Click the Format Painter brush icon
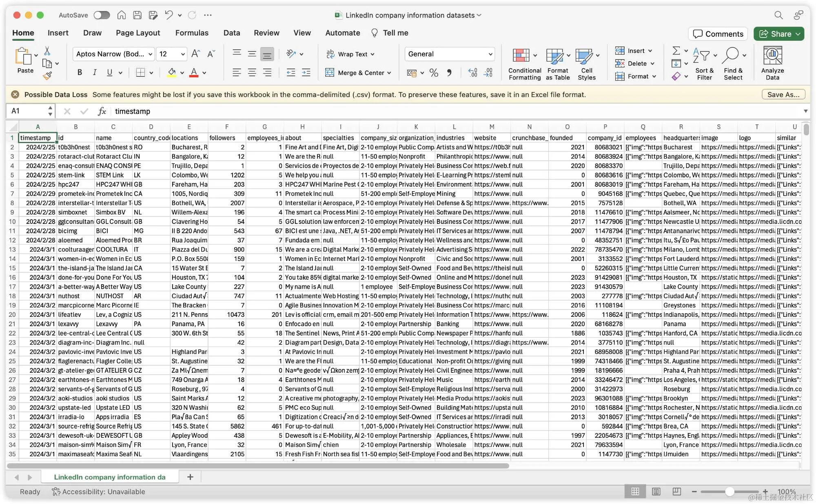Screen dimensions: 816x504 [47, 75]
